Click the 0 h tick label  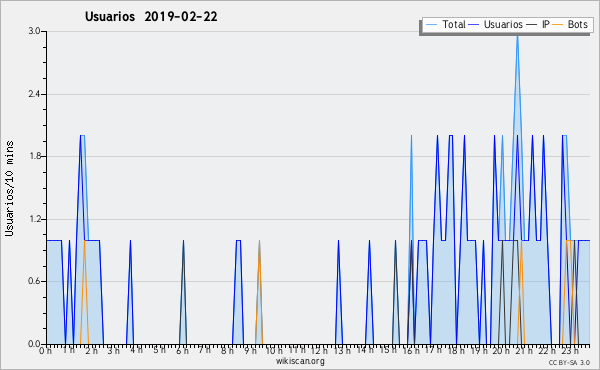(x=45, y=351)
